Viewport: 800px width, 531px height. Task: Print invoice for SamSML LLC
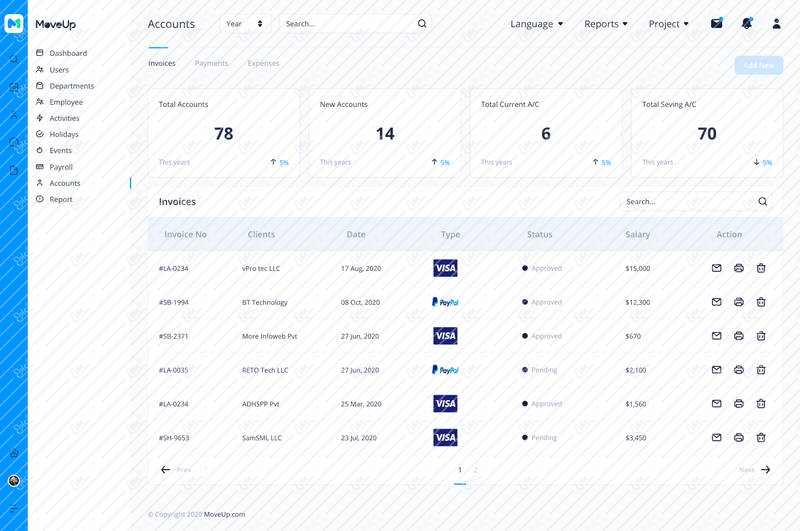pyautogui.click(x=738, y=437)
